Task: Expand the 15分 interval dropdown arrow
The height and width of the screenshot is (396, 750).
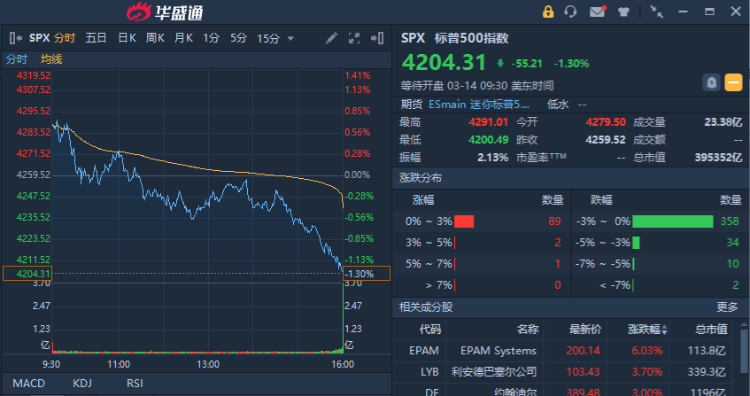Action: click(x=290, y=39)
